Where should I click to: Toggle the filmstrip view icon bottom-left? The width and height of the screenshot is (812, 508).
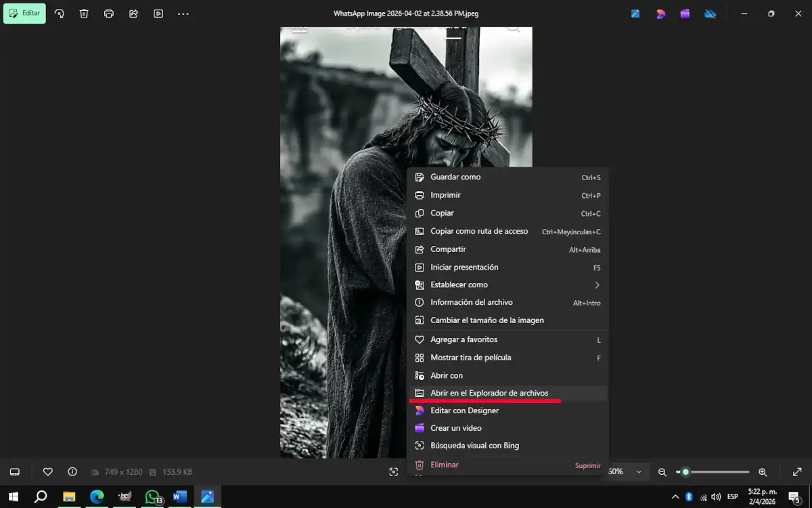pyautogui.click(x=14, y=471)
